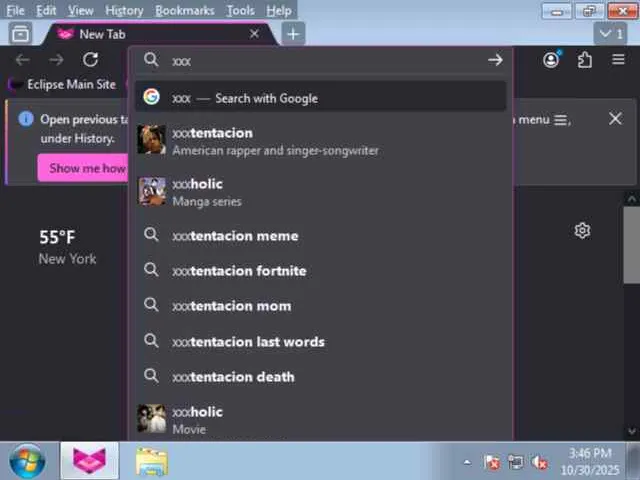Select xxxtentacion American rapper suggestion
Screen dimensions: 640x480
321,141
